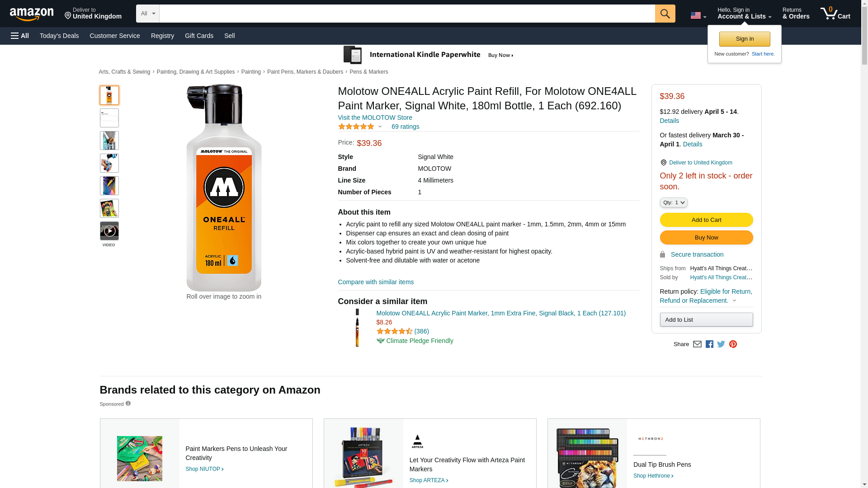Visit the MOLOTOW Store link

click(x=375, y=117)
